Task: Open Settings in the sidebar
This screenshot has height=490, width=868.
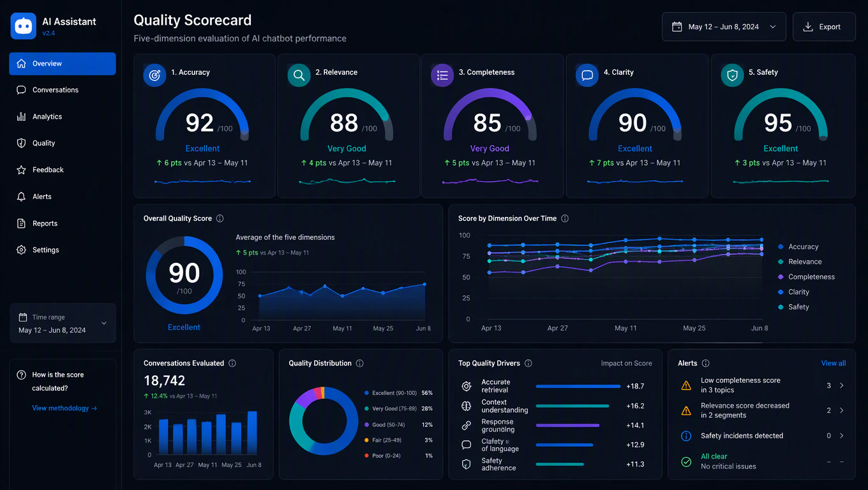Action: pos(63,250)
